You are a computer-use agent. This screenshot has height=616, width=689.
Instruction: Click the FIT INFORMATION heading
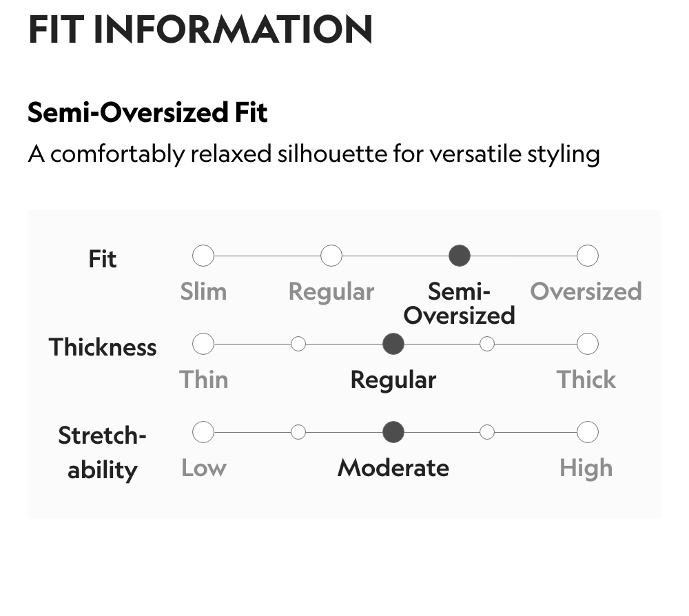[x=200, y=30]
